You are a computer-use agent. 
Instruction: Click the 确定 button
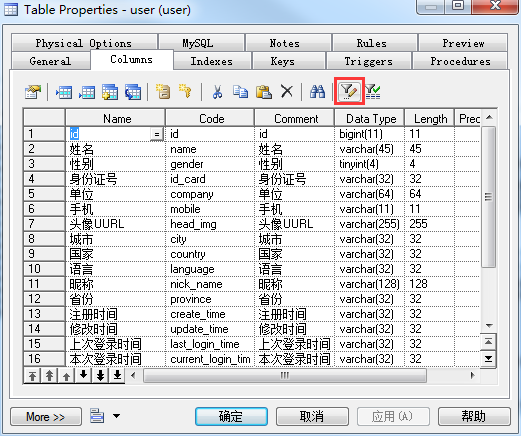click(x=231, y=417)
